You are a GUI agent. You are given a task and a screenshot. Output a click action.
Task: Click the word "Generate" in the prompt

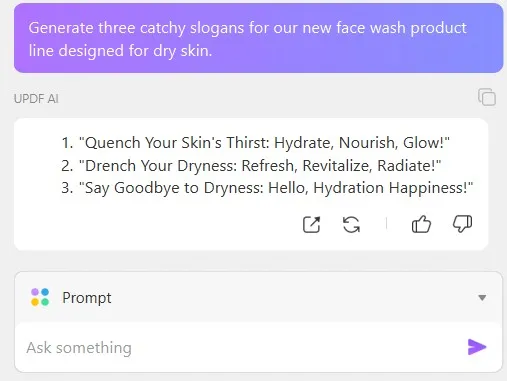click(x=61, y=28)
